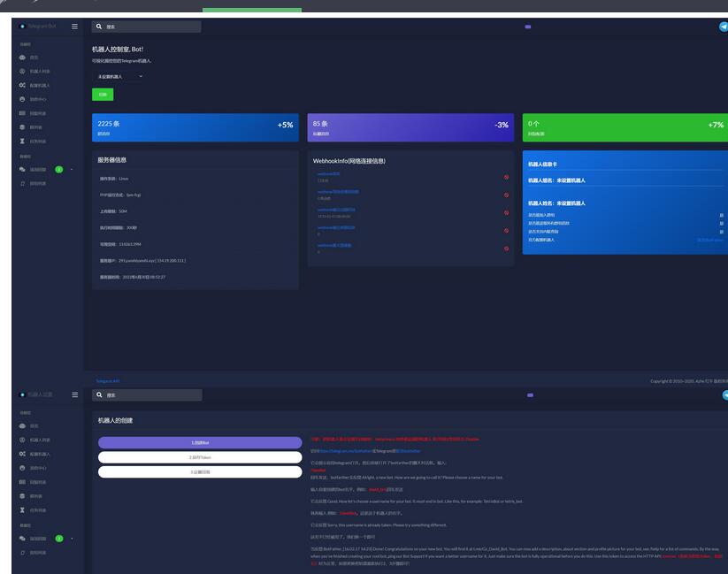Expand the 添加回复 submenu arrow in the 机器人设置 sidebar
Viewport: 728px width, 574px height.
(x=72, y=538)
